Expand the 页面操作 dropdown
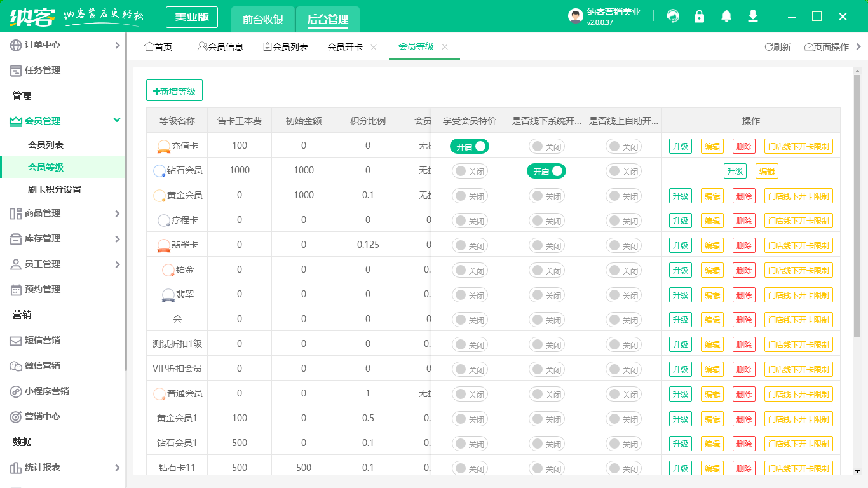 pyautogui.click(x=826, y=47)
